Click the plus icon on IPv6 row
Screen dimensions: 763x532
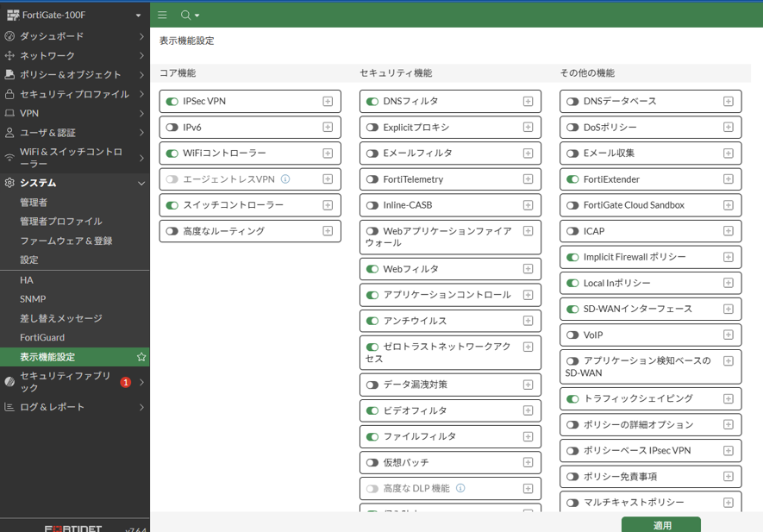pos(328,127)
